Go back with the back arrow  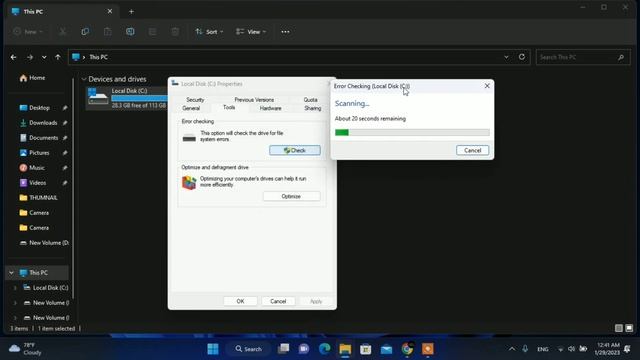pyautogui.click(x=13, y=57)
